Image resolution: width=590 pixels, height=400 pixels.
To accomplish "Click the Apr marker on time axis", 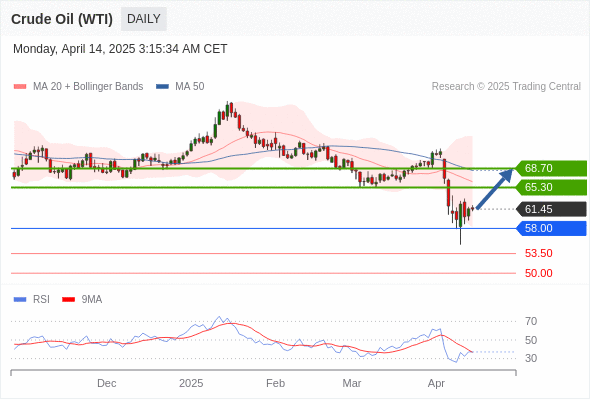I will [x=436, y=383].
